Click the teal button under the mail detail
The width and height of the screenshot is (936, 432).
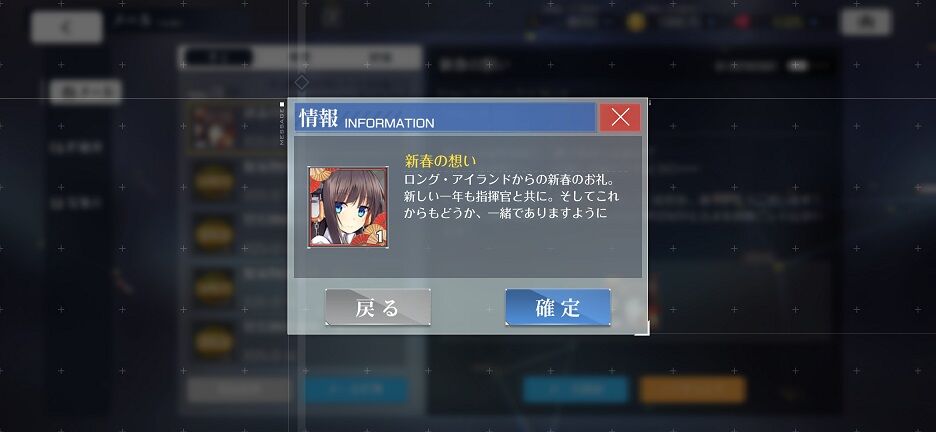[x=576, y=390]
